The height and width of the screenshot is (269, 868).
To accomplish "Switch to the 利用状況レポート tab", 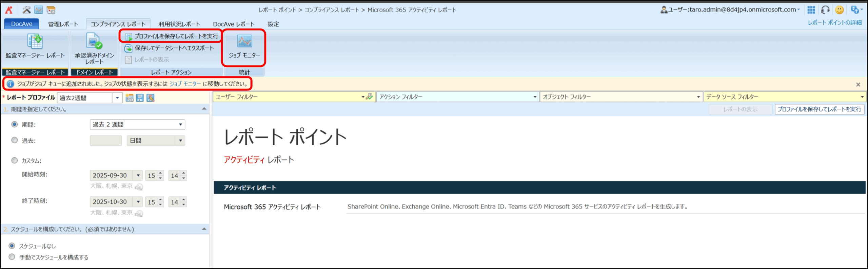I will coord(179,24).
